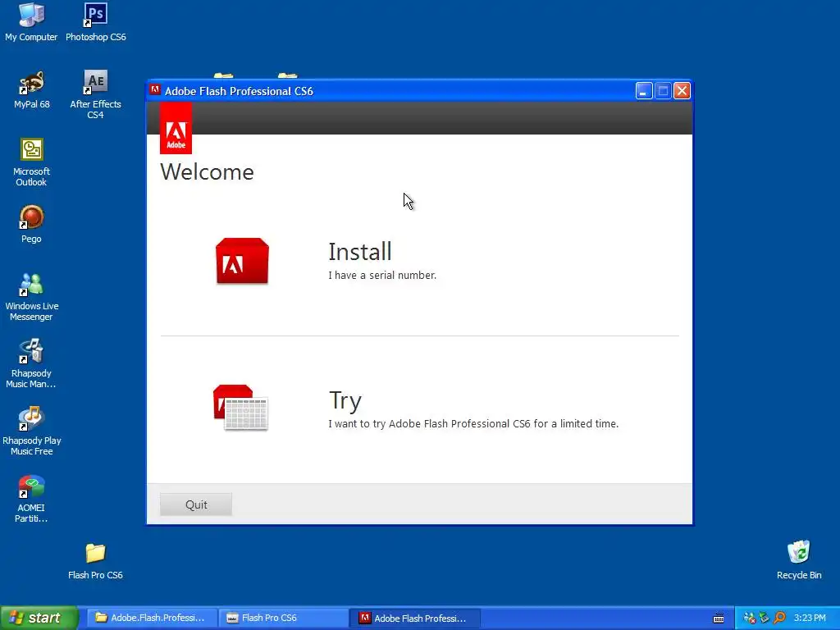Viewport: 840px width, 630px height.
Task: Switch to Adobe.Flash.Professi... taskbar window
Action: [152, 618]
